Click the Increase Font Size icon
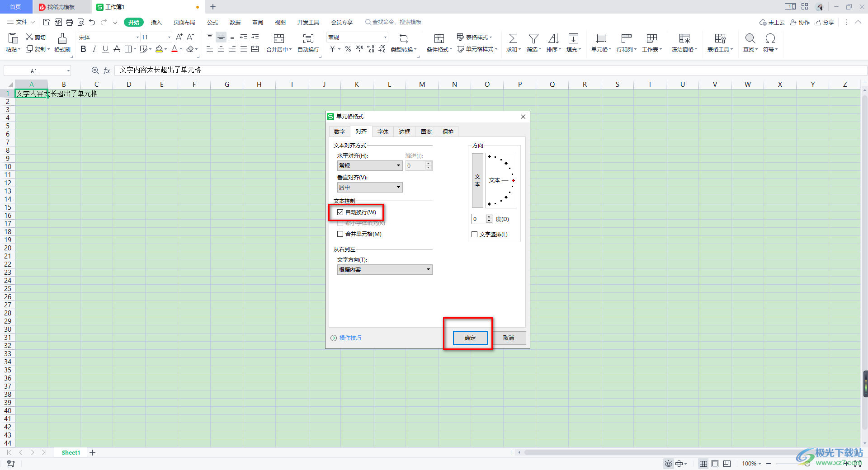 179,37
